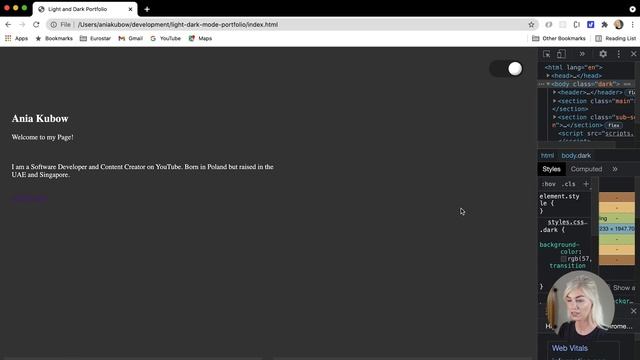The height and width of the screenshot is (360, 640).
Task: Expand the header element in DOM tree
Action: (x=554, y=92)
